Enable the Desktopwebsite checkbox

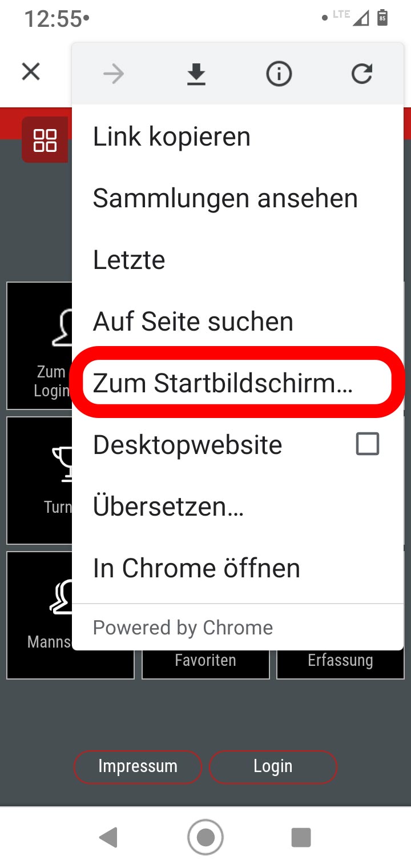click(x=368, y=444)
